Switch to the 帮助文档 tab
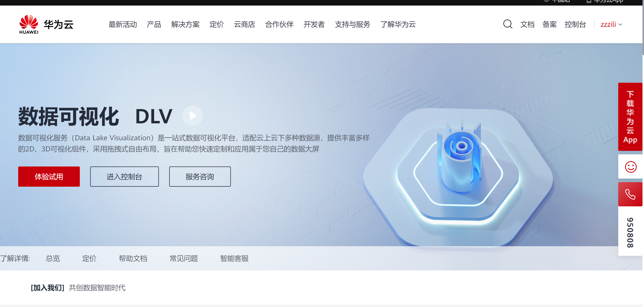The width and height of the screenshot is (644, 307). point(133,258)
